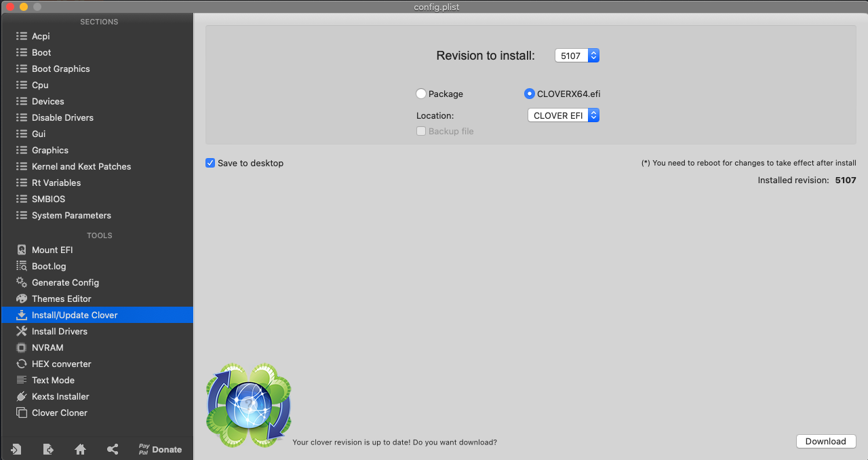The height and width of the screenshot is (460, 868).
Task: Click the Download button
Action: [825, 441]
